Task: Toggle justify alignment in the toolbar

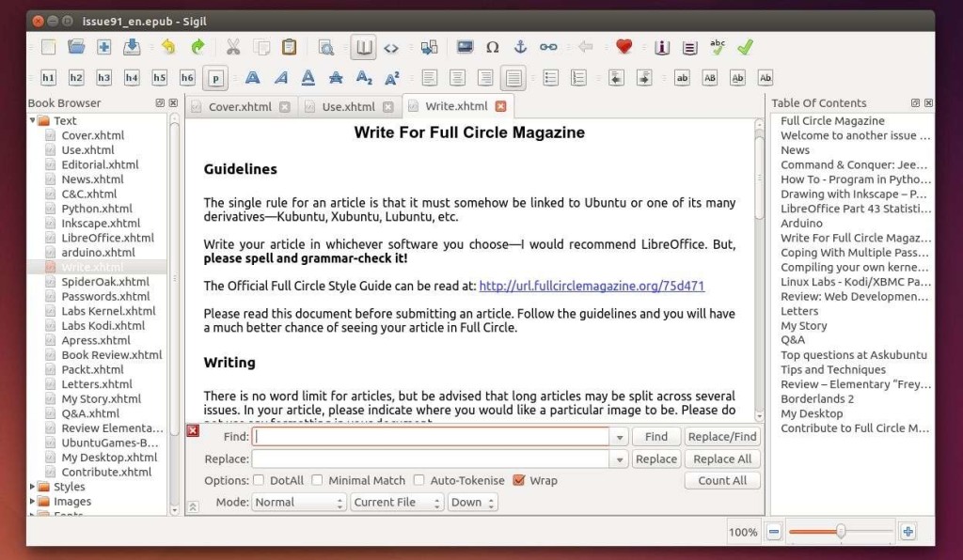Action: point(513,78)
